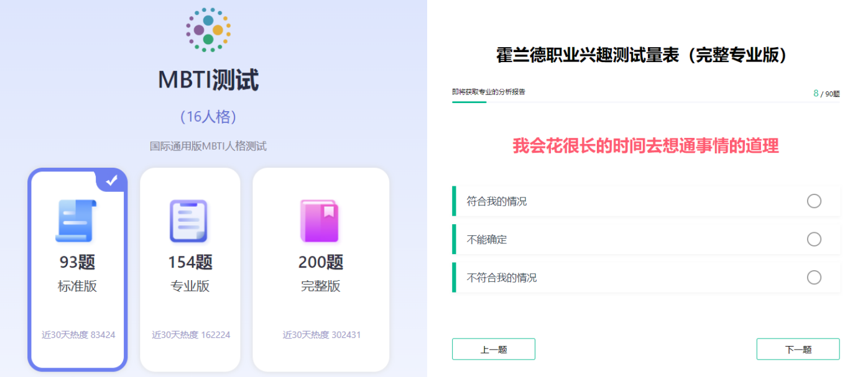The height and width of the screenshot is (377, 868).
Task: Select the 154题 专业版 card
Action: pyautogui.click(x=190, y=270)
